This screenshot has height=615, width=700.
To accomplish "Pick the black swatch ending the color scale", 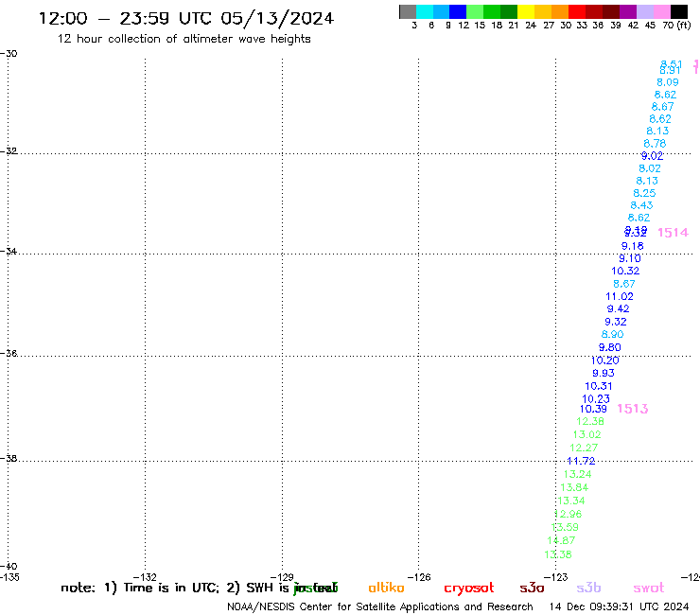I will [679, 11].
